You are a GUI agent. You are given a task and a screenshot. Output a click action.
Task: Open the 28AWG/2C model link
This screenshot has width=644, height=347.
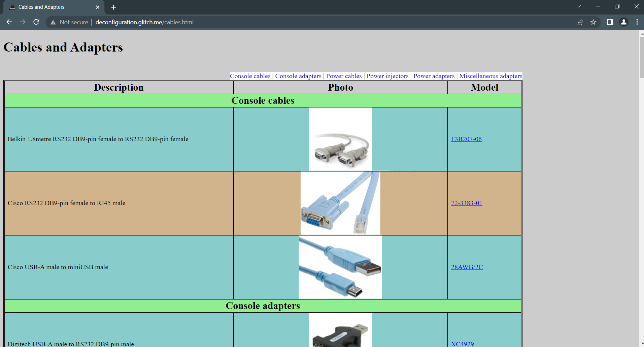click(467, 267)
